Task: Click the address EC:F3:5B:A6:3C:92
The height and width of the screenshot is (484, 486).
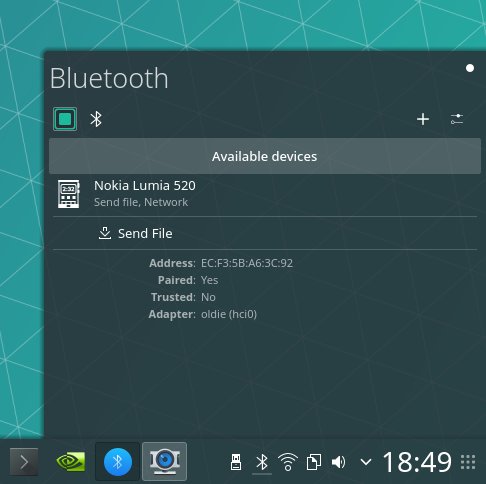Action: coord(247,263)
